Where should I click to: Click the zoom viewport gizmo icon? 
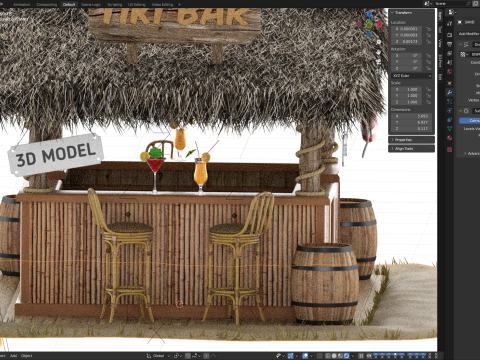(379, 42)
